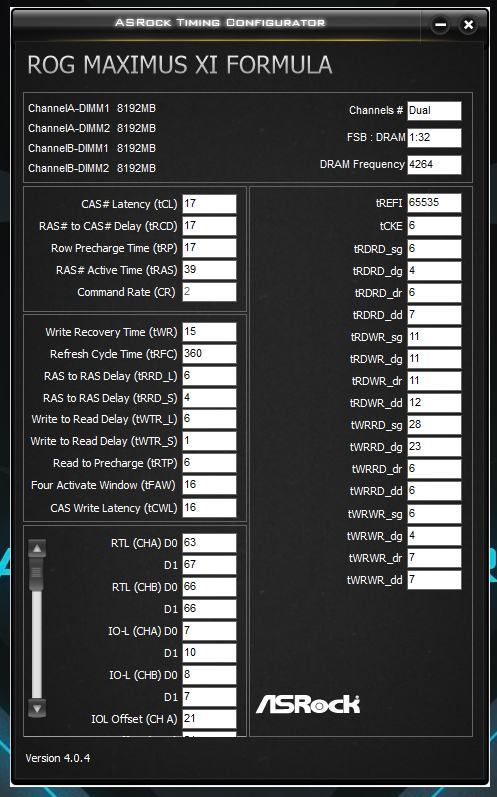
Task: Click the RTL (CHA) D0 field
Action: coord(209,543)
